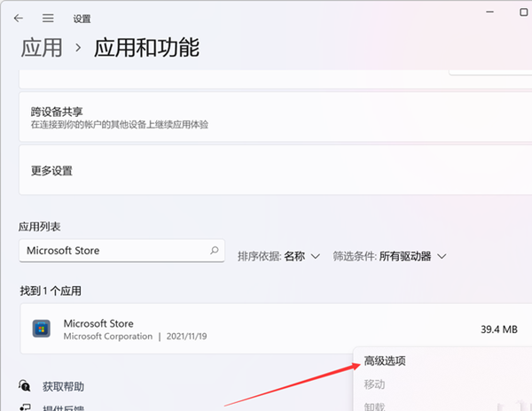Maximize the Settings window
The height and width of the screenshot is (411, 532).
click(x=523, y=12)
